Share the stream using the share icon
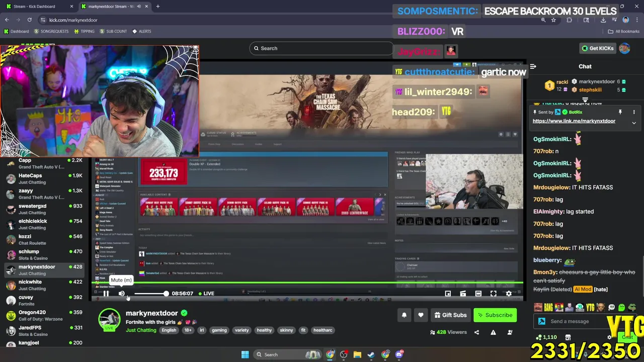 pyautogui.click(x=476, y=332)
